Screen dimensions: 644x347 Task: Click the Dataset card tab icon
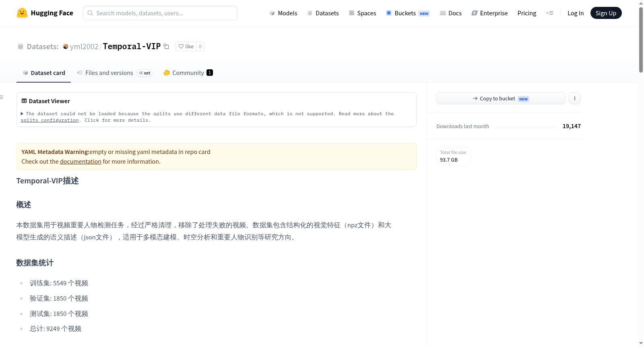point(25,73)
